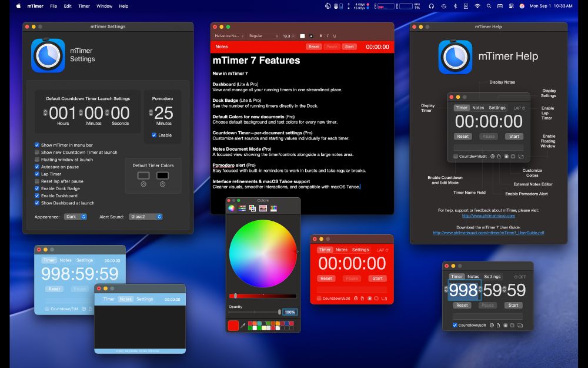Screen dimensions: 588x368
Task: Open philmarinucci.com link in Help window
Action: (488, 216)
